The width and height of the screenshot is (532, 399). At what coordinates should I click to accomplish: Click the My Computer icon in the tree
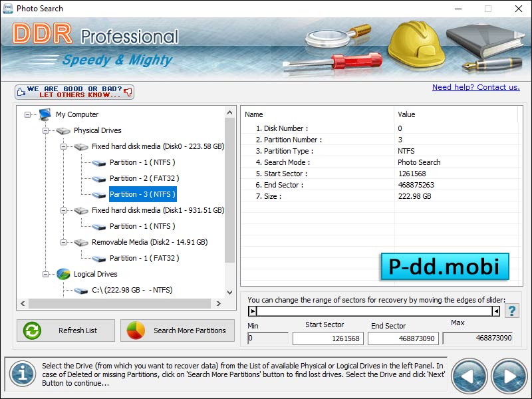(x=45, y=114)
